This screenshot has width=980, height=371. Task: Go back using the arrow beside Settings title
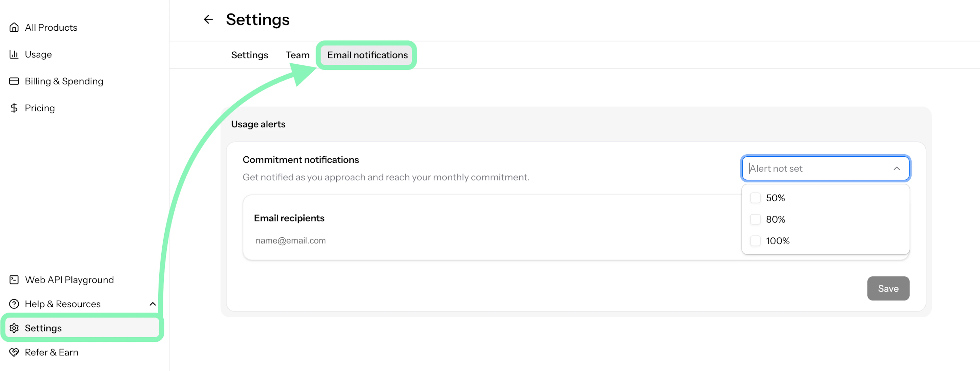click(208, 19)
